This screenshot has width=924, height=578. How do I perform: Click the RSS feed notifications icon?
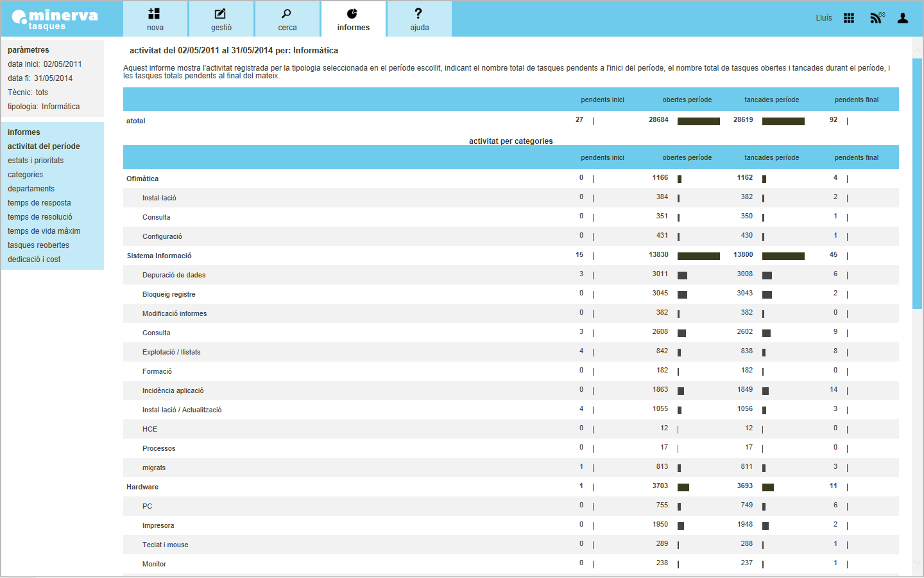pos(876,18)
